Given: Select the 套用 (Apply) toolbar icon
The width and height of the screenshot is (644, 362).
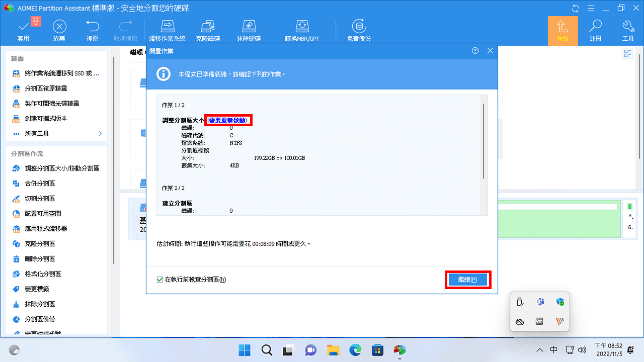Looking at the screenshot, I should pyautogui.click(x=23, y=30).
